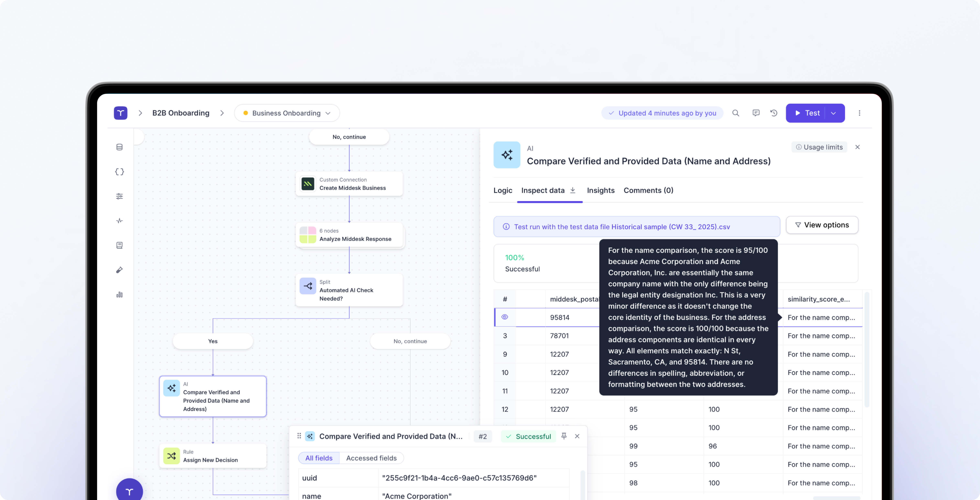Switch to Accessed fields view
The image size is (980, 500).
tap(371, 458)
